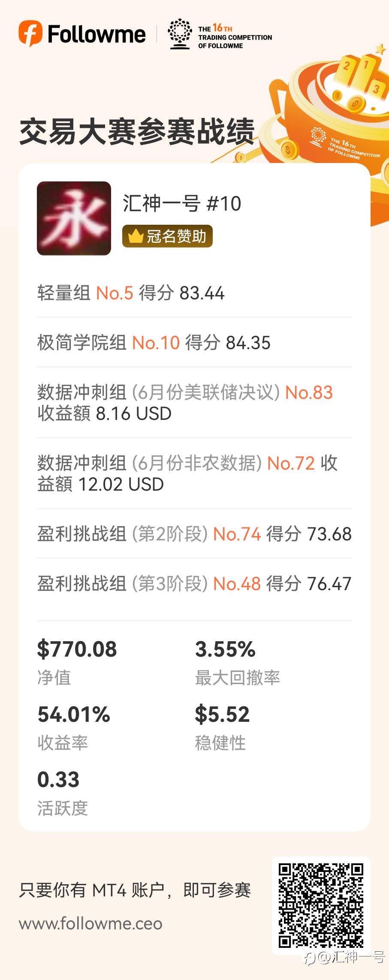The image size is (389, 980).
Task: Click the Followme orange logo icon
Action: pyautogui.click(x=30, y=33)
